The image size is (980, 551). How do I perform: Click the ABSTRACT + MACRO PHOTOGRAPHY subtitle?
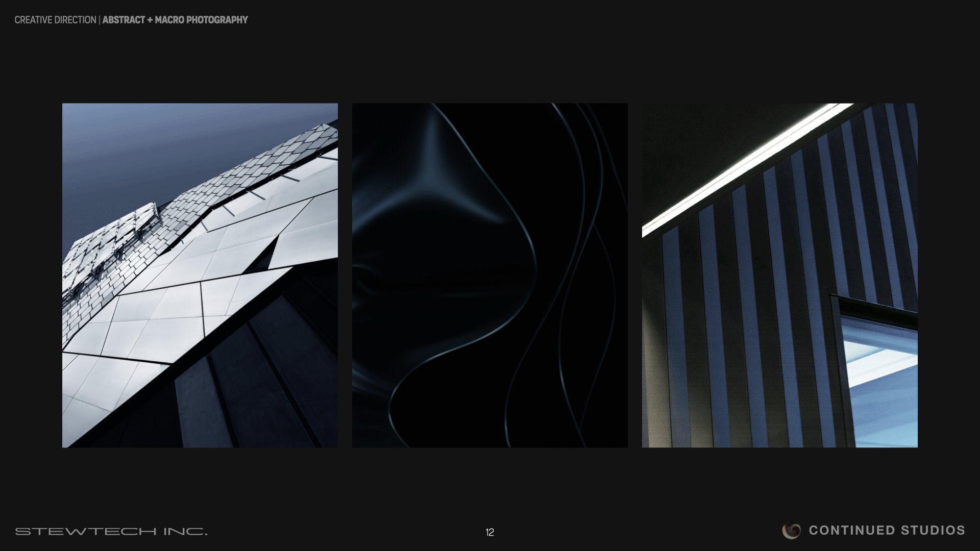(175, 20)
